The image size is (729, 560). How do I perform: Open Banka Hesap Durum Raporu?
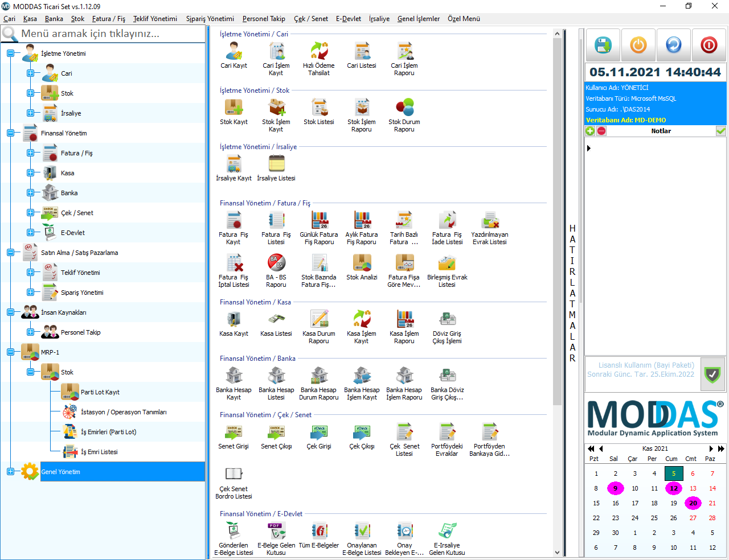pos(319,383)
